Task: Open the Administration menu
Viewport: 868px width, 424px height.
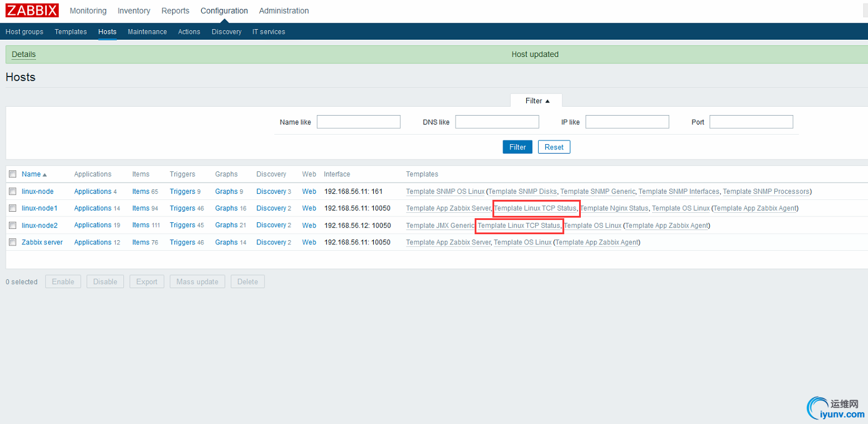Action: (x=284, y=11)
